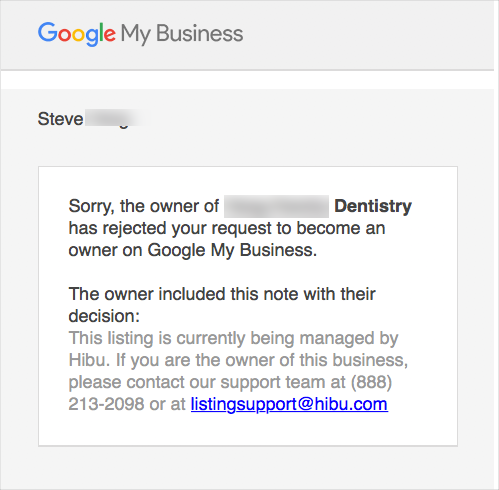Click the "(888)" area code
Image resolution: width=499 pixels, height=490 pixels.
click(371, 382)
